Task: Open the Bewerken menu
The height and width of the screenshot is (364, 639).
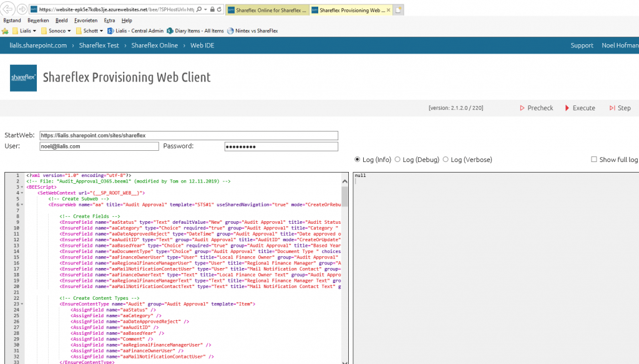Action: coord(38,21)
